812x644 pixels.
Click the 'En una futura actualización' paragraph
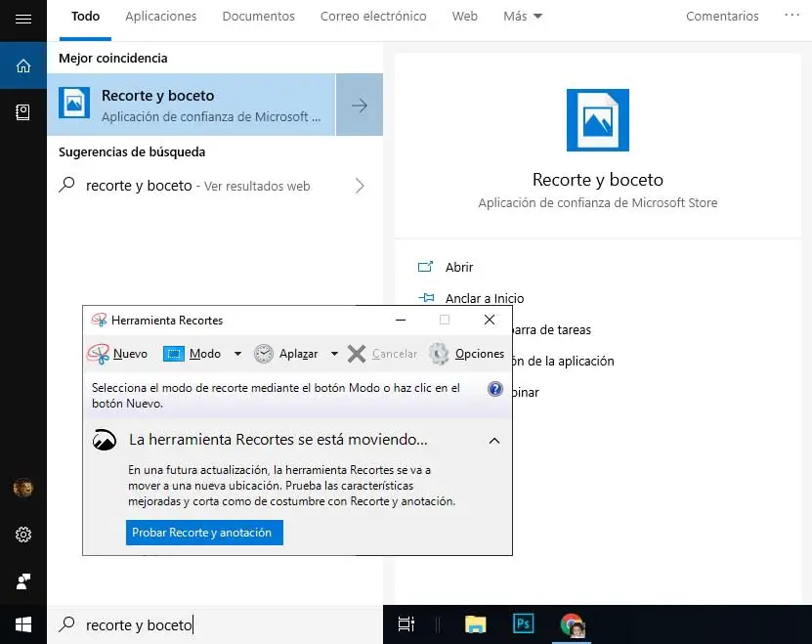point(291,486)
